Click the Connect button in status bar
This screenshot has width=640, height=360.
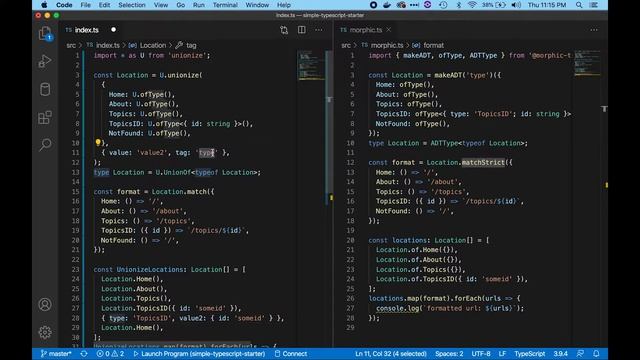pos(291,354)
